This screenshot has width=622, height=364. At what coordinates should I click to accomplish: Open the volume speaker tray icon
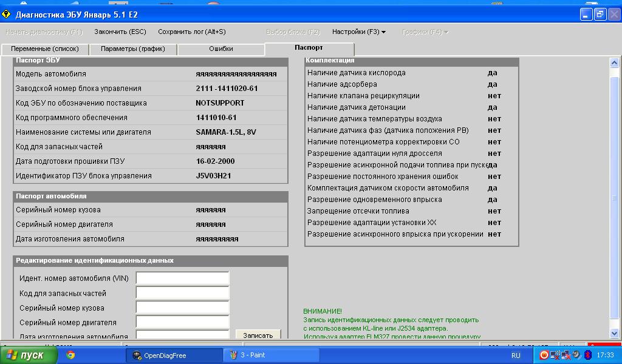pos(576,355)
